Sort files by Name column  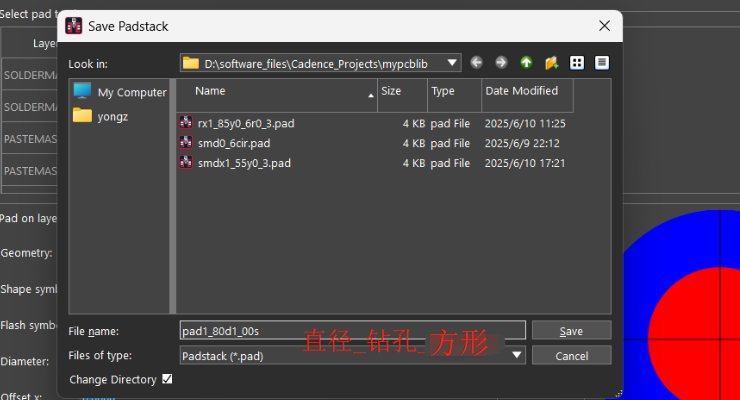pos(277,95)
